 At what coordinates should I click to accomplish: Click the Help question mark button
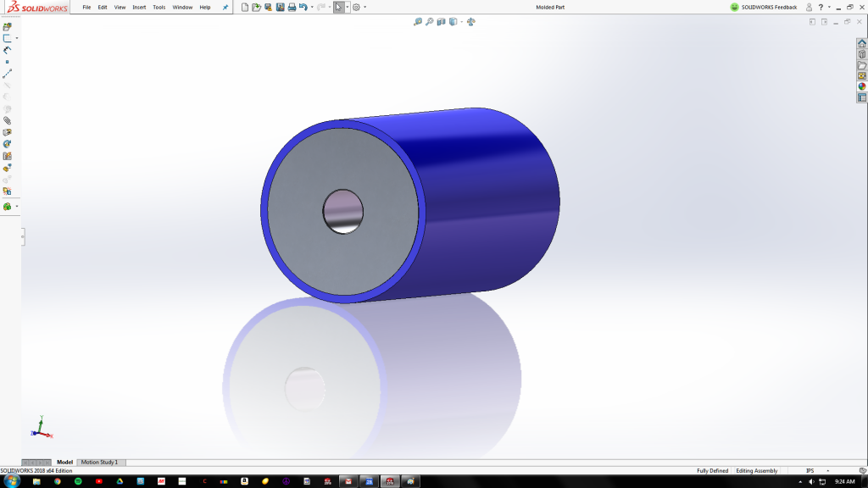click(x=819, y=7)
